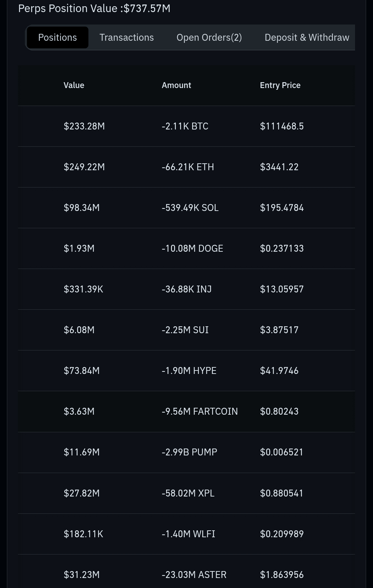
Task: Select the -1.90M HYPE position
Action: pyautogui.click(x=189, y=371)
